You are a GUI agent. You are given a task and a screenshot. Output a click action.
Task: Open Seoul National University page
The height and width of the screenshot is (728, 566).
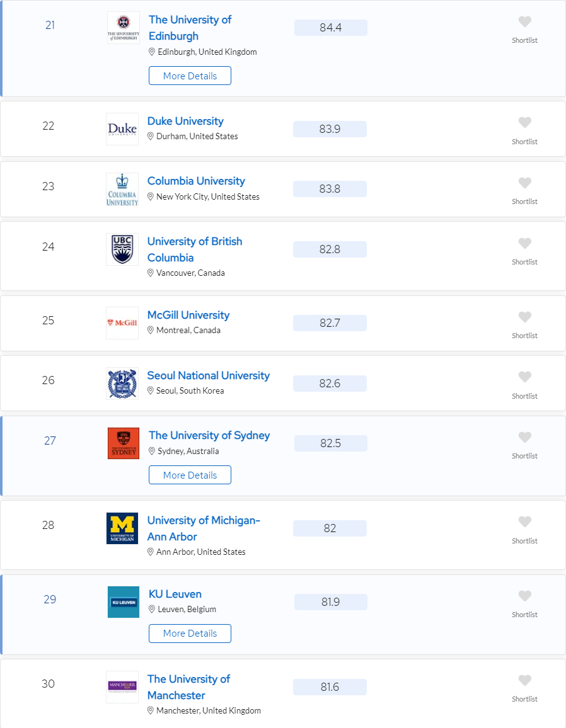coord(208,376)
